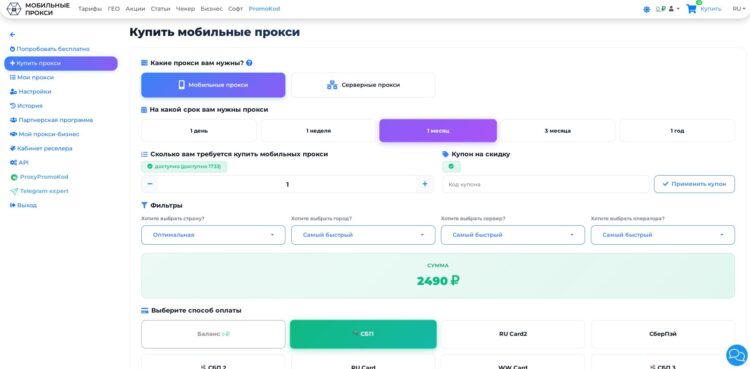Screen dimensions: 750x369
Task: Open Мой прокси-бизнес in sidebar
Action: (x=44, y=134)
